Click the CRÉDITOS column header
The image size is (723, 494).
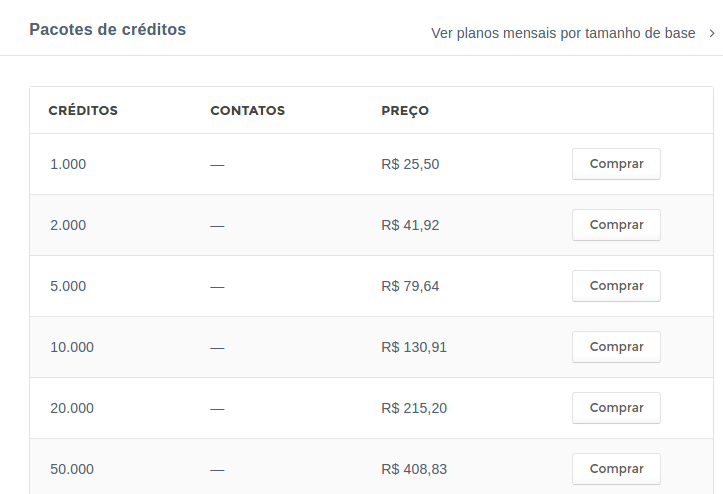point(83,110)
